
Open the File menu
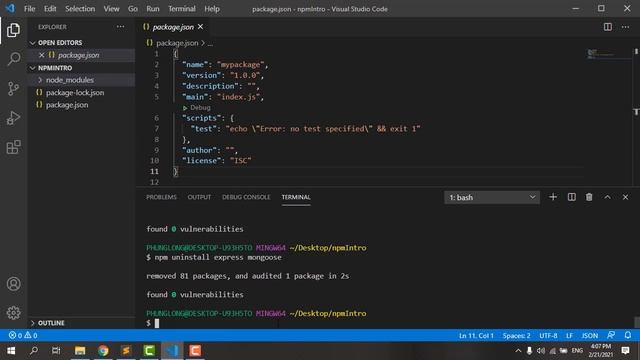(29, 9)
